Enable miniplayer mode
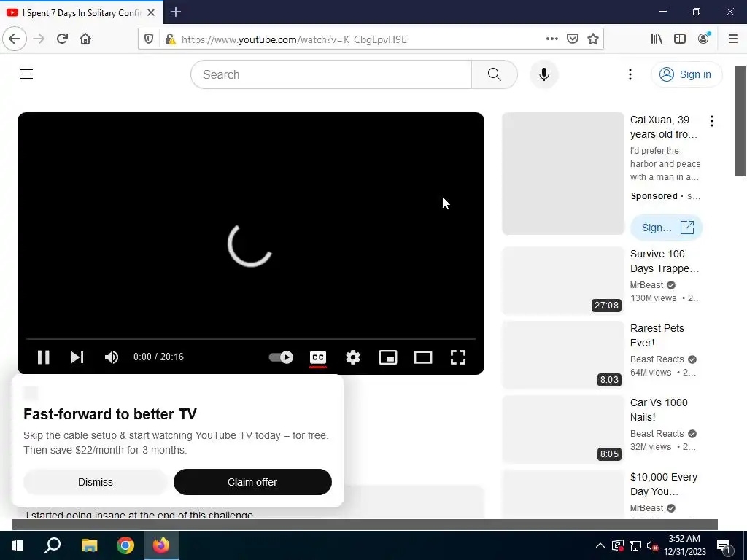Image resolution: width=747 pixels, height=560 pixels. [x=388, y=357]
